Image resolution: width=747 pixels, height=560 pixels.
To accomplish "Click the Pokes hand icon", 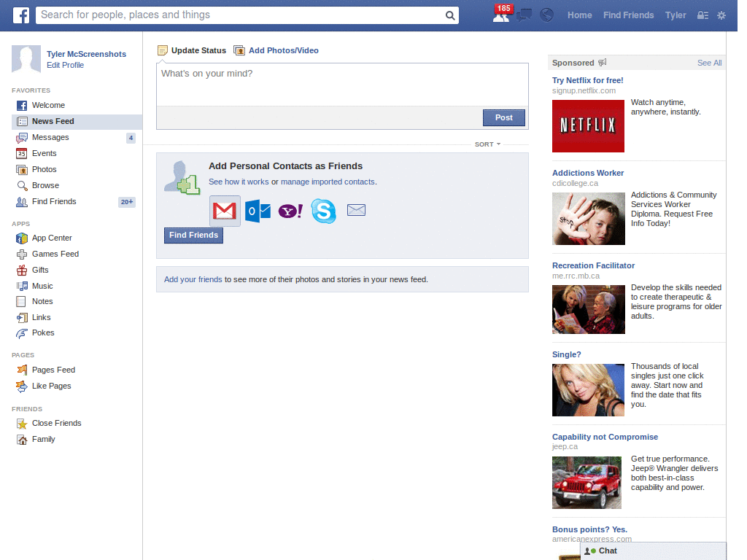I will [x=22, y=332].
